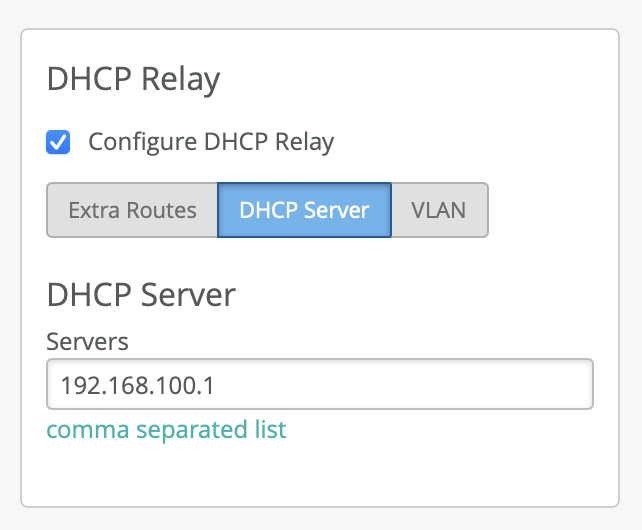642x530 pixels.
Task: Click the "Configure DHCP Relay" label text
Action: [x=211, y=142]
